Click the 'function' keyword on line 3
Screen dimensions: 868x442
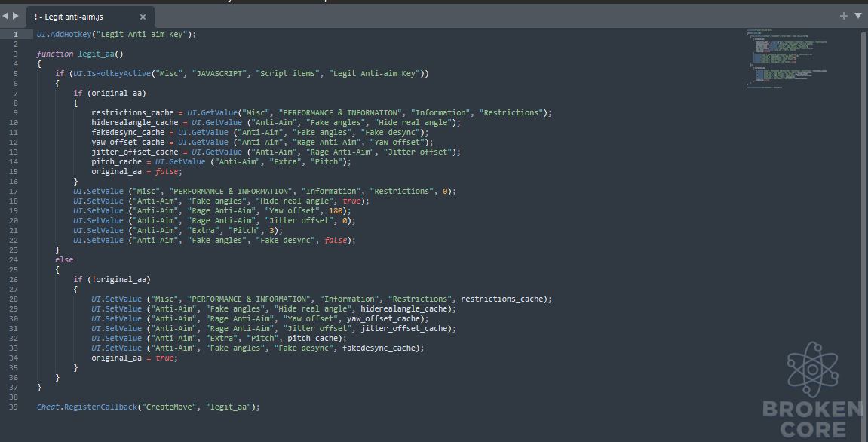point(55,54)
